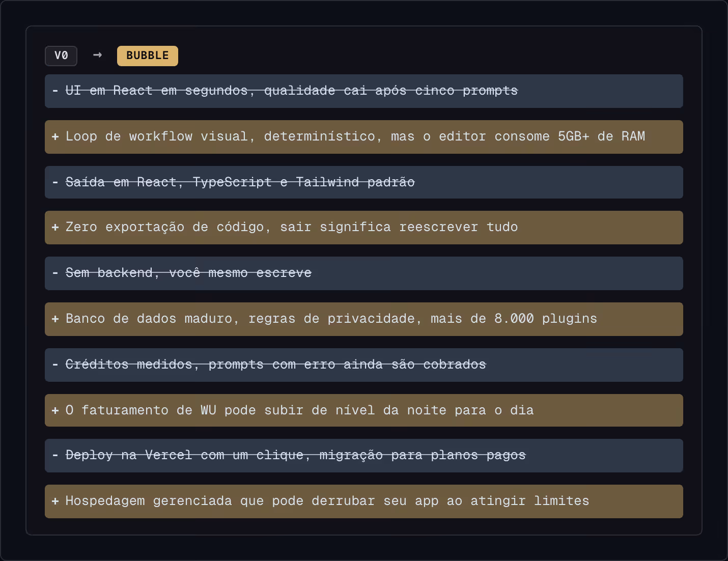728x561 pixels.
Task: Click the V0 badge
Action: coord(61,56)
